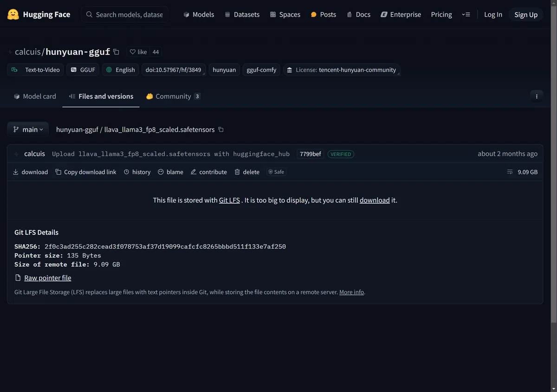Image resolution: width=557 pixels, height=392 pixels.
Task: Click the about 2 months ago timestamp
Action: pyautogui.click(x=507, y=154)
